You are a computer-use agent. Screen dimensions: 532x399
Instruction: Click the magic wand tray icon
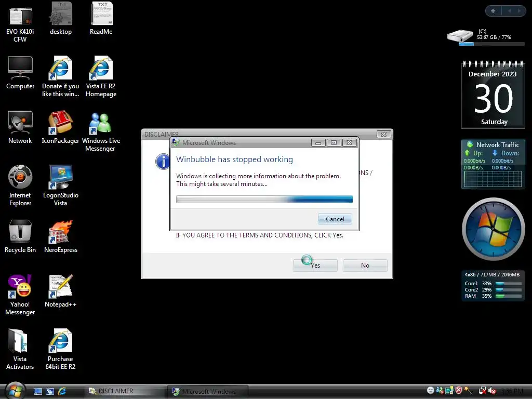click(x=468, y=391)
